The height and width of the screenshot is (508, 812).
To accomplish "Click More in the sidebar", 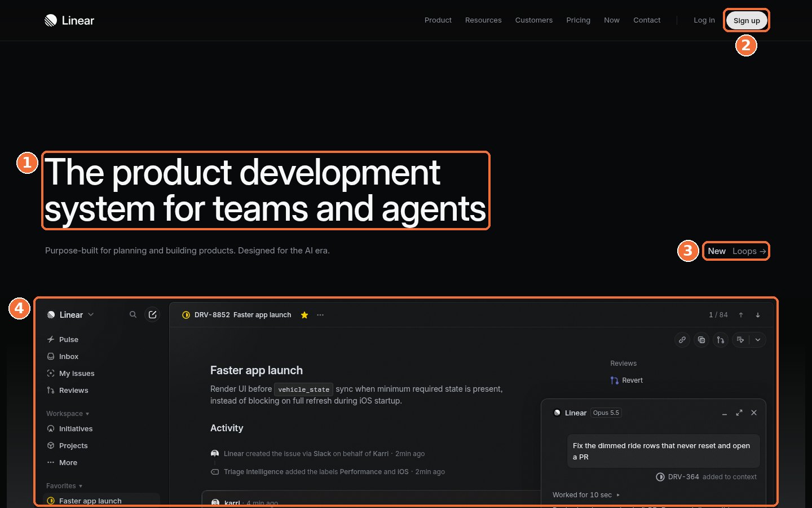I will coord(101,462).
